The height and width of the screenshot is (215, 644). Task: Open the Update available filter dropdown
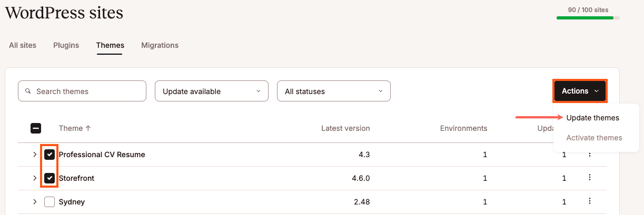coord(212,91)
